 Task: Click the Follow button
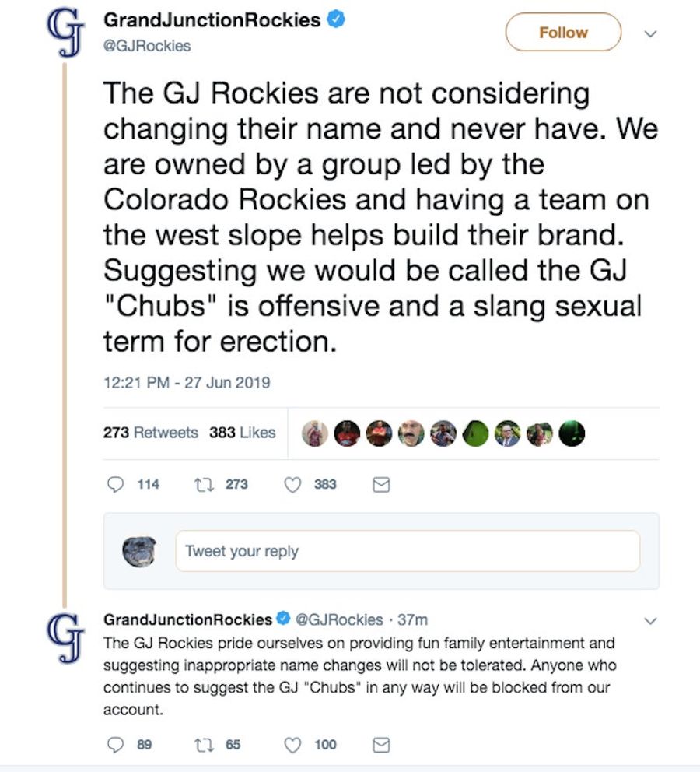click(563, 33)
